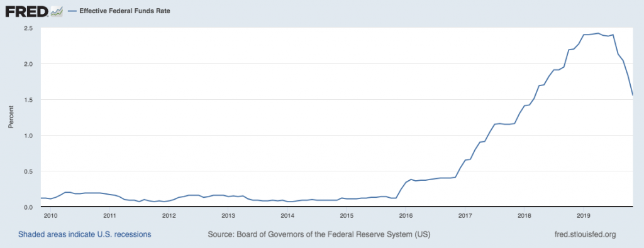Screen dimensions: 644x248
Task: Click the 0.0 y-axis tick label
Action: [28, 207]
